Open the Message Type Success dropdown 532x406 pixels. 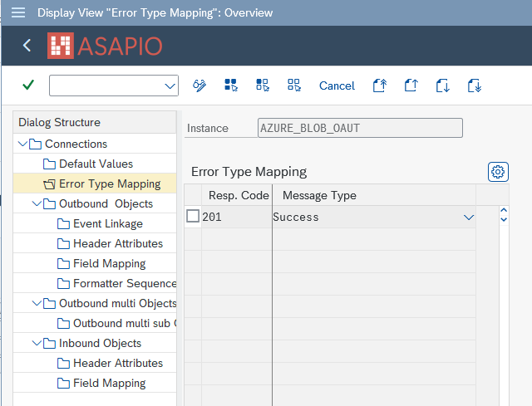[469, 218]
